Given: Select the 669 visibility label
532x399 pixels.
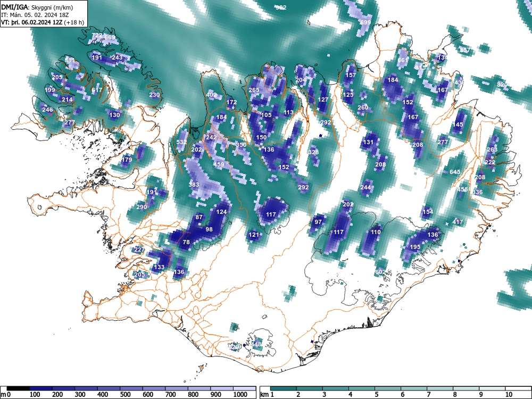Looking at the screenshot, I should [x=110, y=37].
